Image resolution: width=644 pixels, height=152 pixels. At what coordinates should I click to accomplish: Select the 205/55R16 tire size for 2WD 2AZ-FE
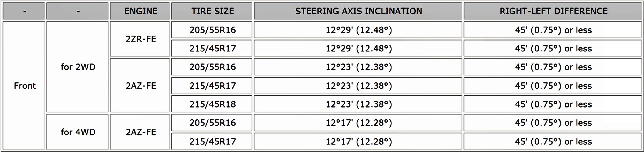click(x=212, y=67)
